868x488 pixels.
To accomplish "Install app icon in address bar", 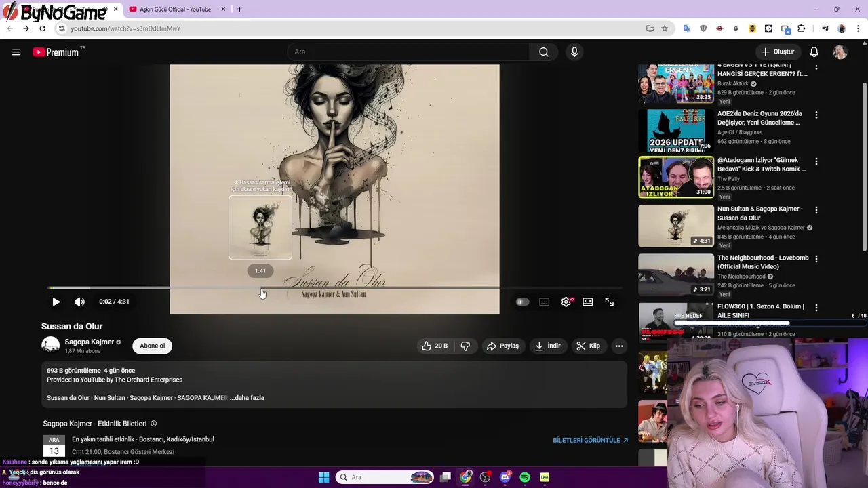I will (x=650, y=28).
